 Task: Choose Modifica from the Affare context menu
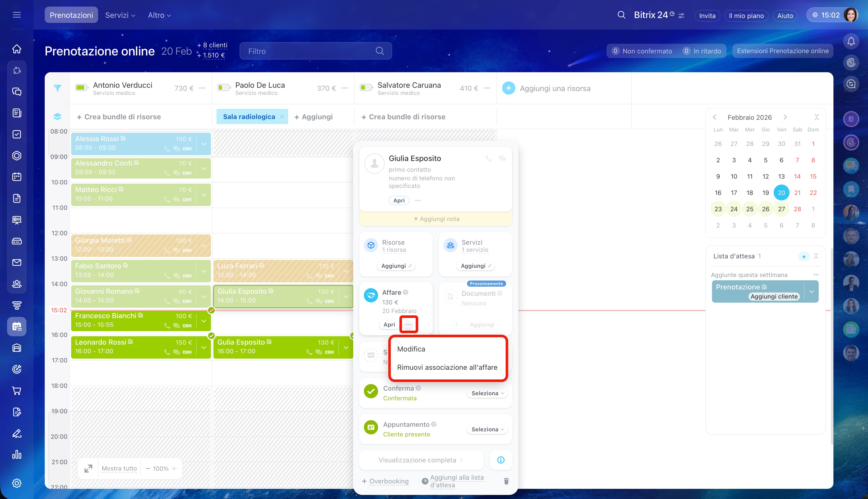tap(411, 349)
